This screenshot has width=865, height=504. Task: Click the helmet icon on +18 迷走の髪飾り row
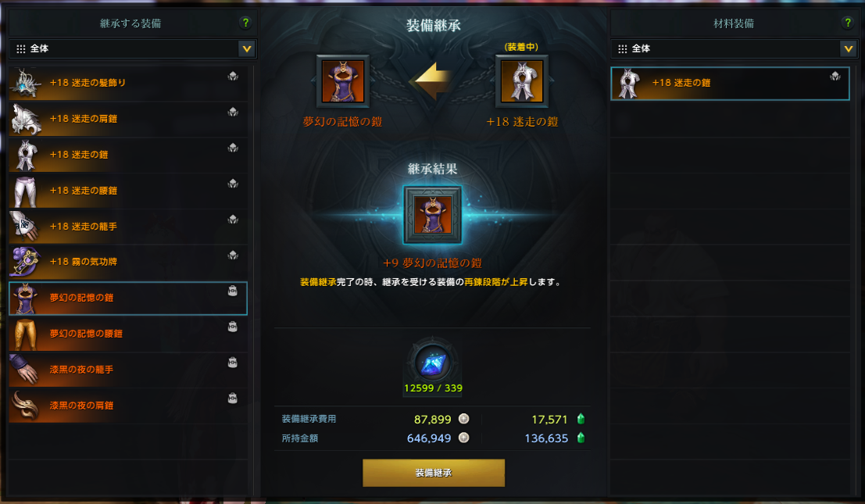[233, 76]
